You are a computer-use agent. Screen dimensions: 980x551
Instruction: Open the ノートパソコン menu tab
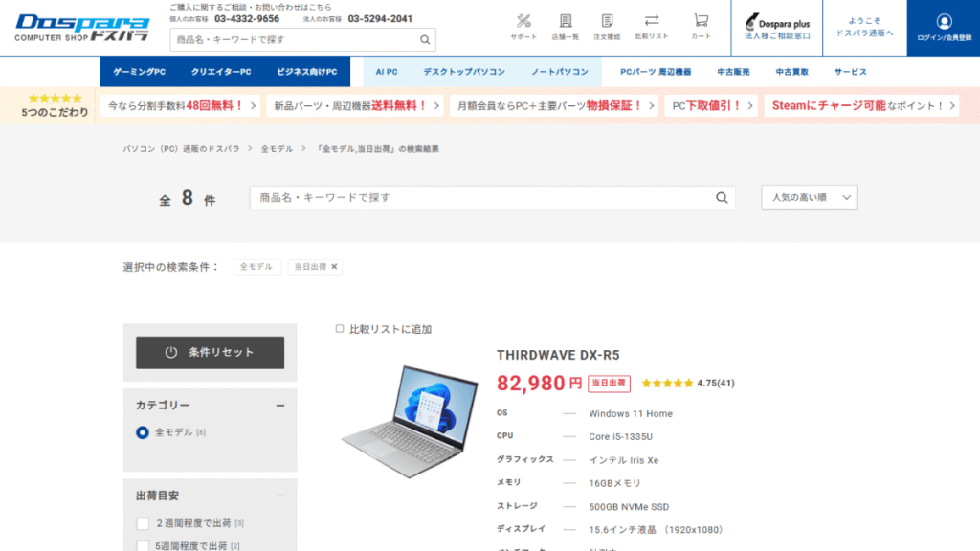pyautogui.click(x=559, y=72)
